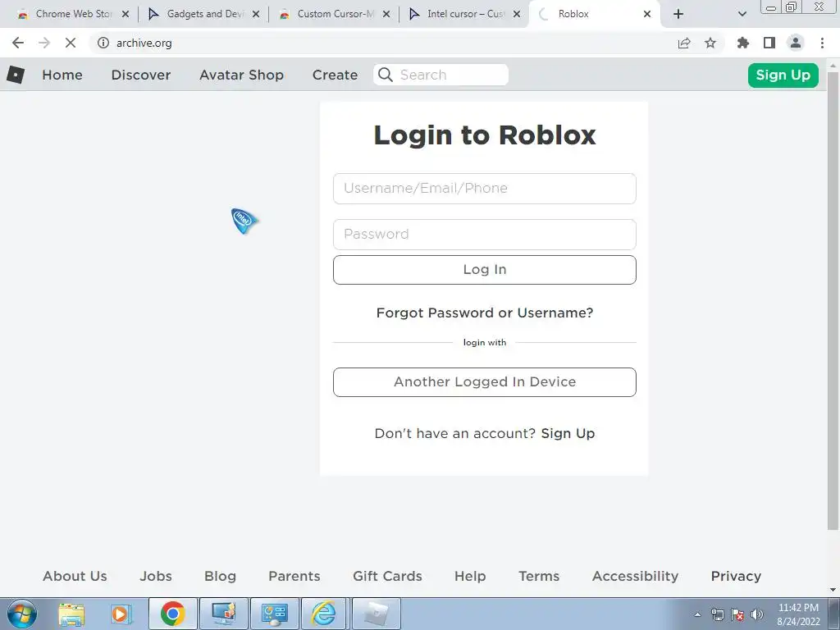Open the Terms footer link
The width and height of the screenshot is (840, 630).
pyautogui.click(x=539, y=576)
